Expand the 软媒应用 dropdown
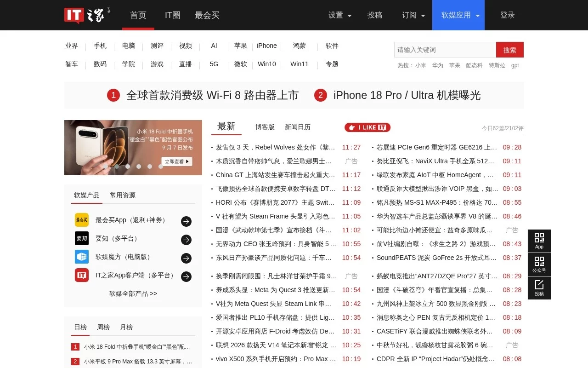 click(x=458, y=15)
